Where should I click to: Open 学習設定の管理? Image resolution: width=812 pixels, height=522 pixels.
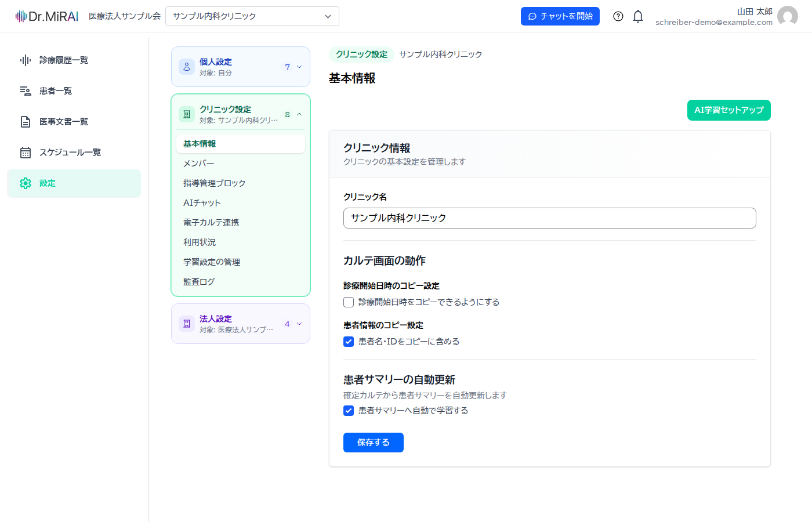tap(241, 262)
